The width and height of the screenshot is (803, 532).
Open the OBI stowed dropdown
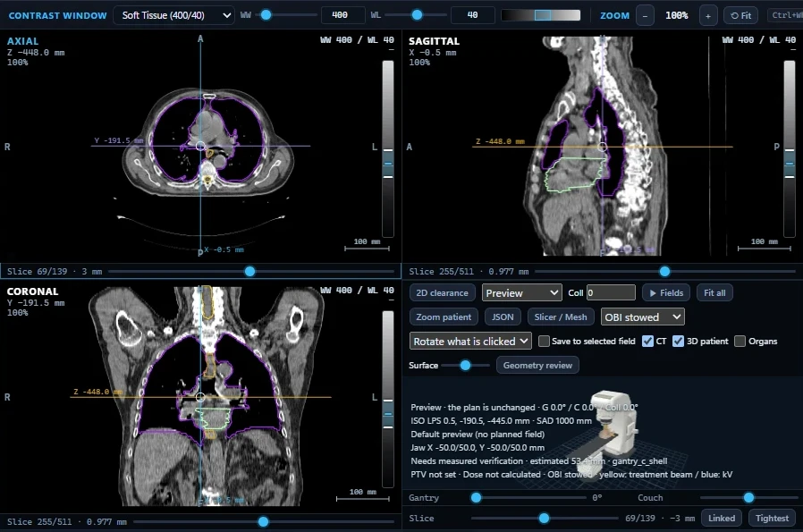(642, 317)
